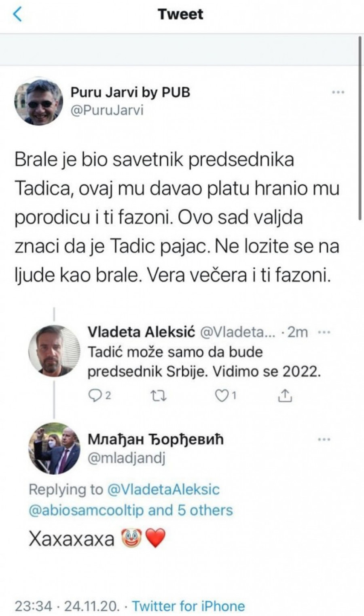Open the Twitter for iPhone link
364x616 pixels.
(x=188, y=606)
